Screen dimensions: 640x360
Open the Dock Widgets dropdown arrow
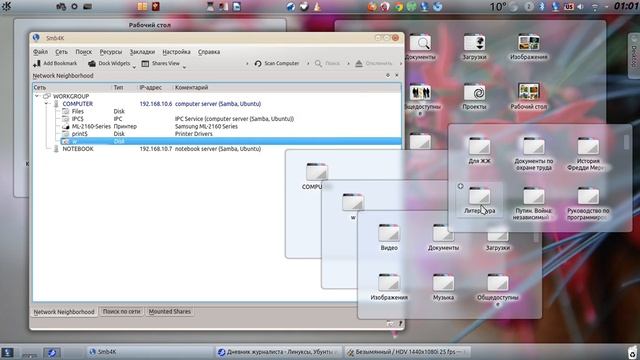[134, 67]
